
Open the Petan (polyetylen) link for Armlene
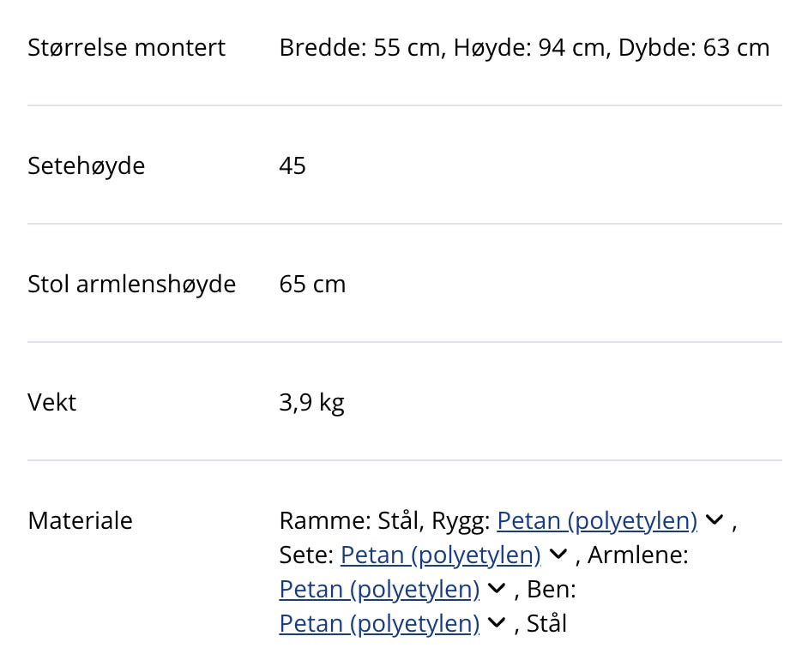click(378, 589)
